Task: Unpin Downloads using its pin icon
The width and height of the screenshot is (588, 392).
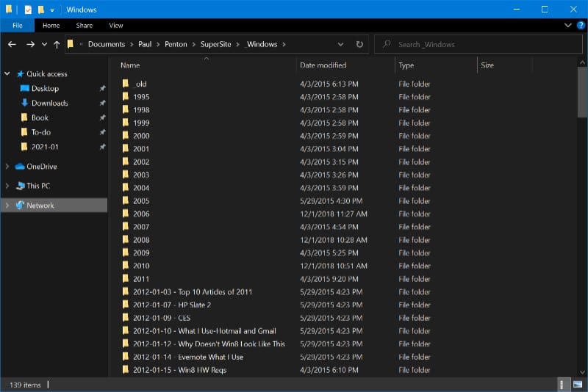Action: click(x=102, y=104)
